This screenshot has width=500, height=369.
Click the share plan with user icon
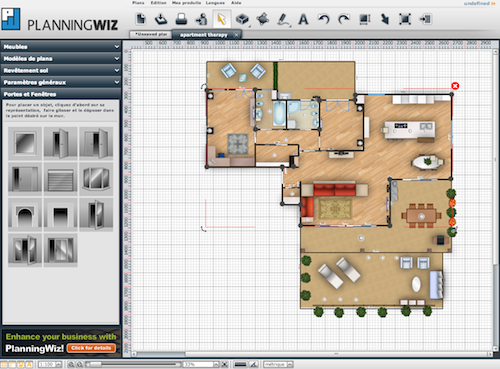click(x=201, y=19)
